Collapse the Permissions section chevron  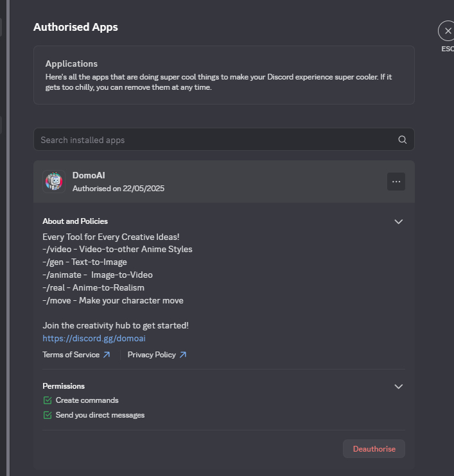pos(398,386)
